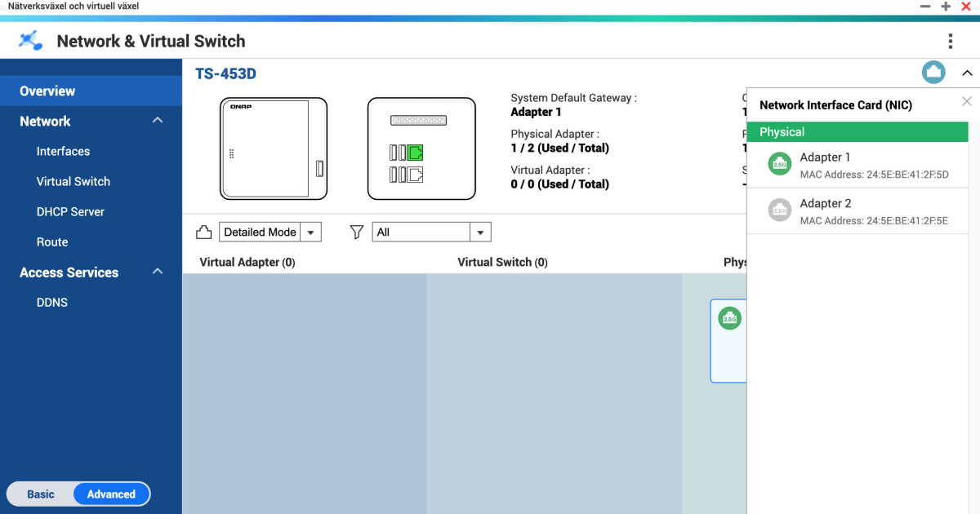Switch to Advanced mode
980x514 pixels.
[111, 494]
